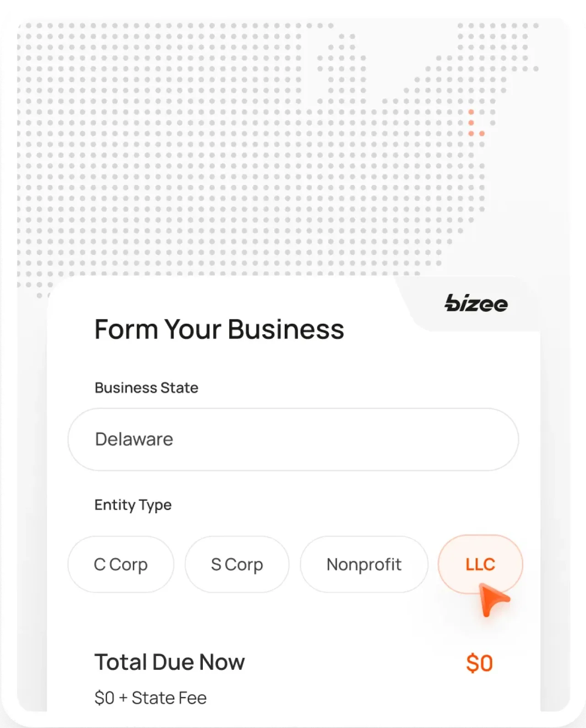The image size is (586, 728).
Task: Select the LLC entity type
Action: (479, 564)
